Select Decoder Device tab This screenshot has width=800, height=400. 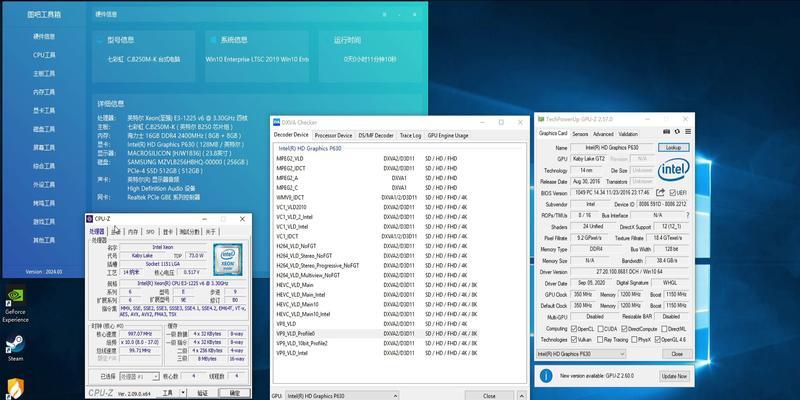(x=291, y=135)
